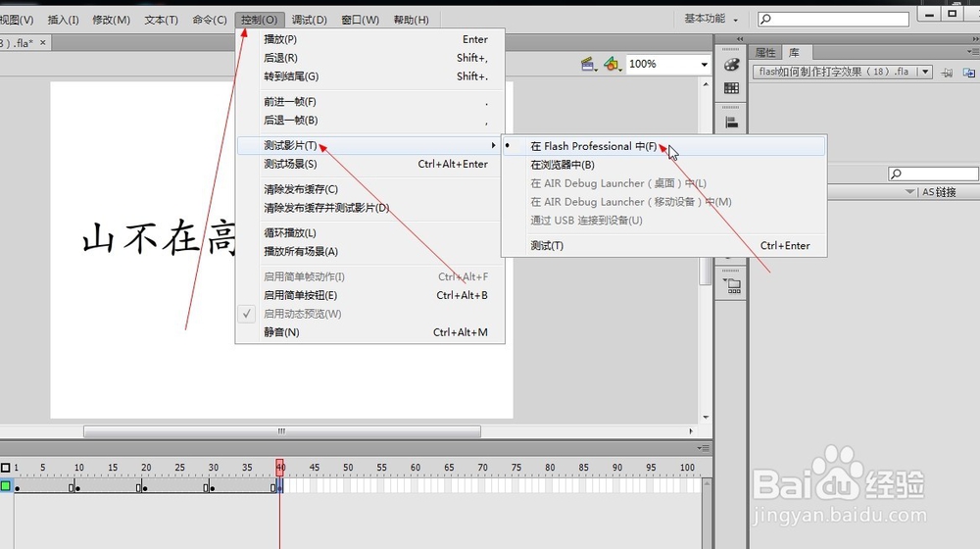
Task: Open the 插入(I) menu
Action: coord(63,20)
